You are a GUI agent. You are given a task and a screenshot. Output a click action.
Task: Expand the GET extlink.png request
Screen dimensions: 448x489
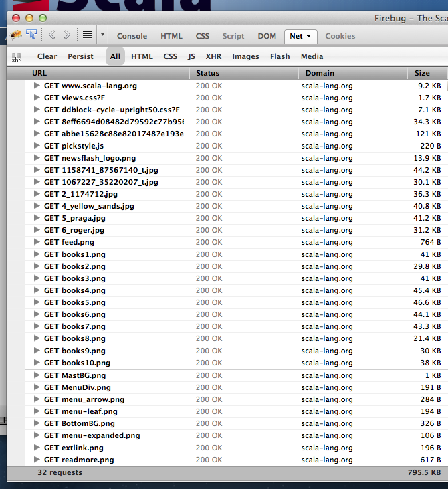37,448
